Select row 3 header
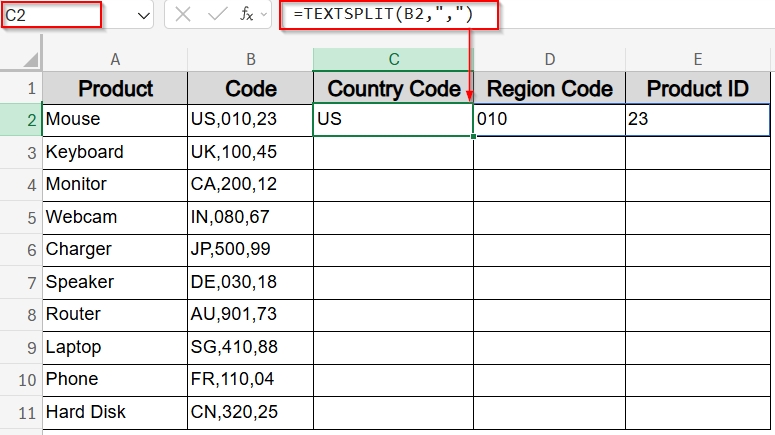 [21, 153]
